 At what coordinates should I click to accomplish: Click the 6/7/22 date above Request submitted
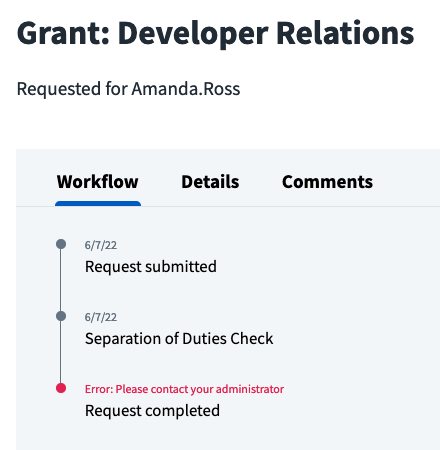click(101, 245)
